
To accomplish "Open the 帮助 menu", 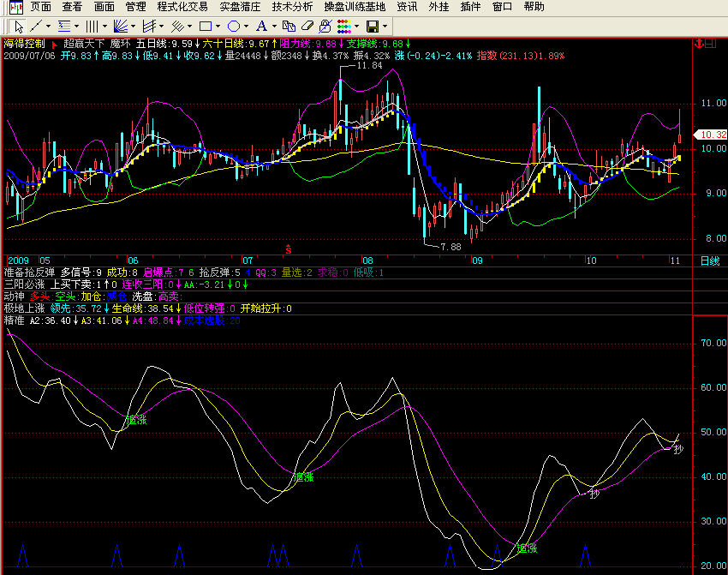I will [534, 7].
